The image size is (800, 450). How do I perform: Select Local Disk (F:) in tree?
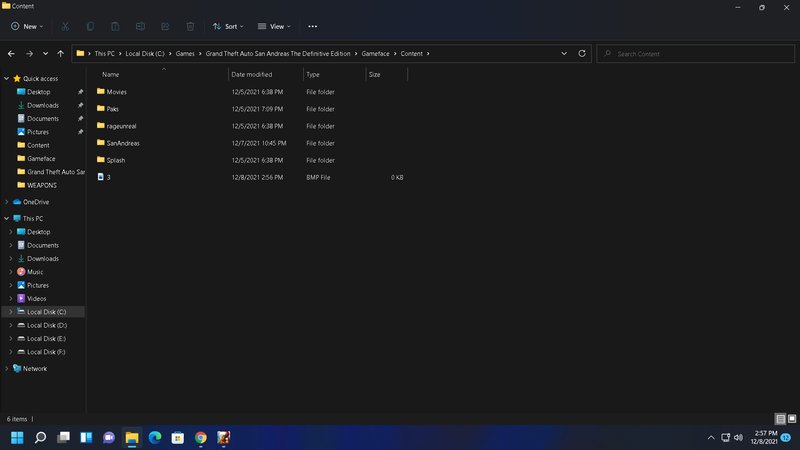click(46, 352)
